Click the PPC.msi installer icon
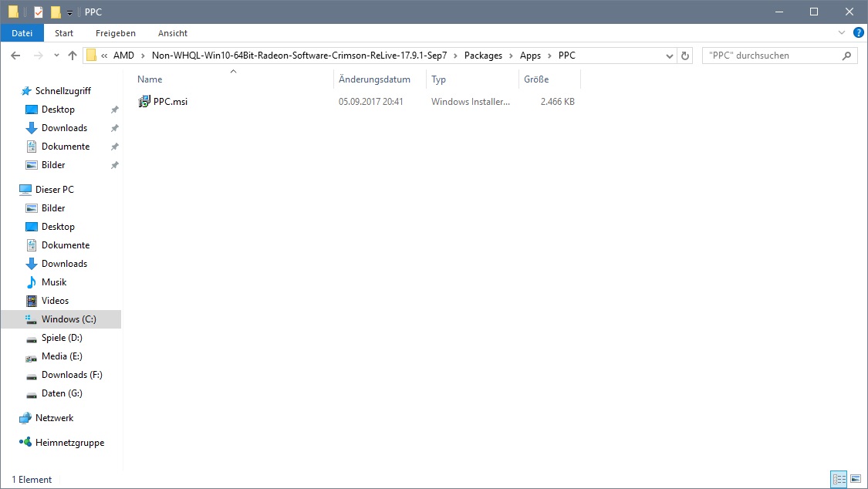Image resolution: width=868 pixels, height=489 pixels. click(144, 101)
